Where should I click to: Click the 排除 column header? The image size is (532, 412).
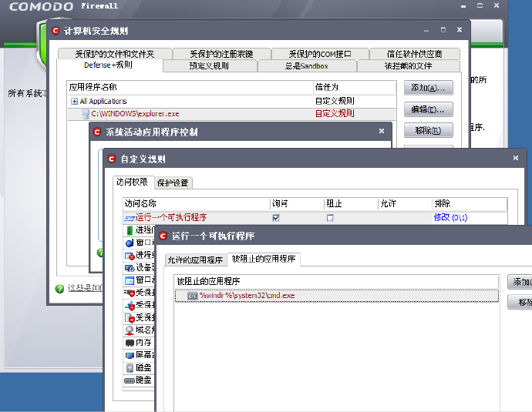(470, 203)
